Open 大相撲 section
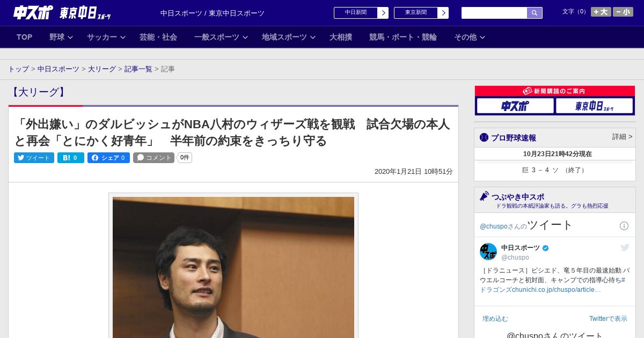644x338 pixels. (x=341, y=37)
